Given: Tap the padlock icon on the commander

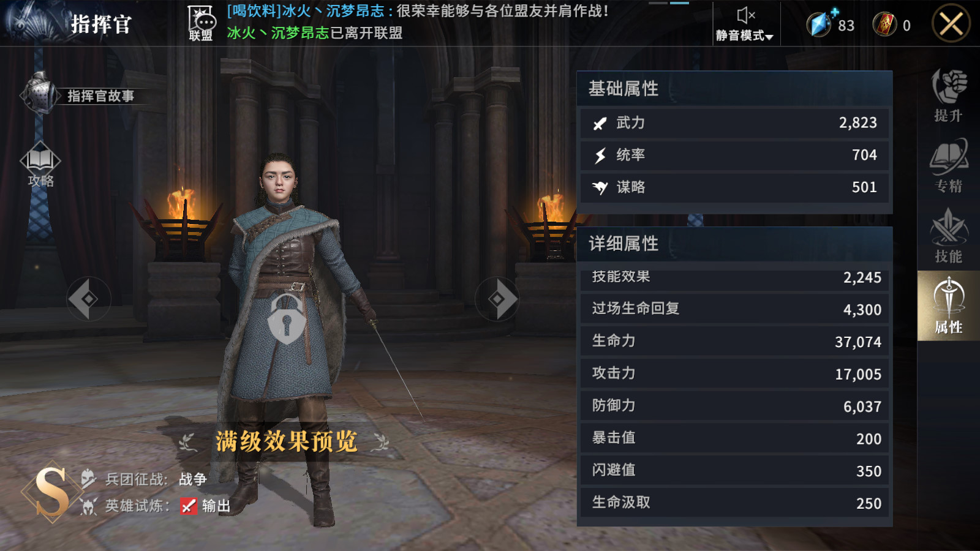Looking at the screenshot, I should pyautogui.click(x=286, y=318).
